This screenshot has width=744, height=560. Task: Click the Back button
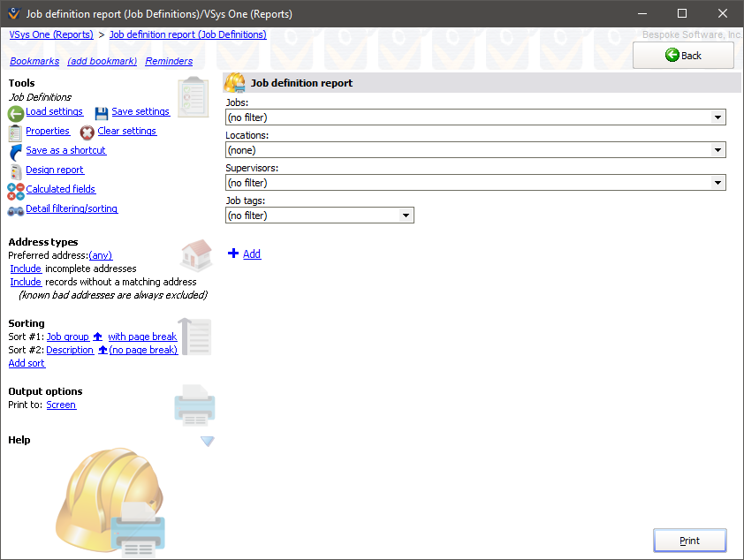(x=682, y=55)
